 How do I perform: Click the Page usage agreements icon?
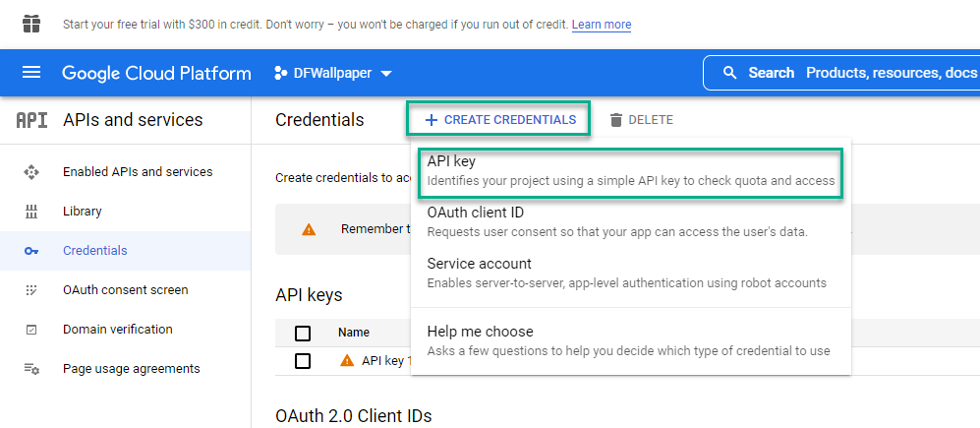click(x=31, y=369)
